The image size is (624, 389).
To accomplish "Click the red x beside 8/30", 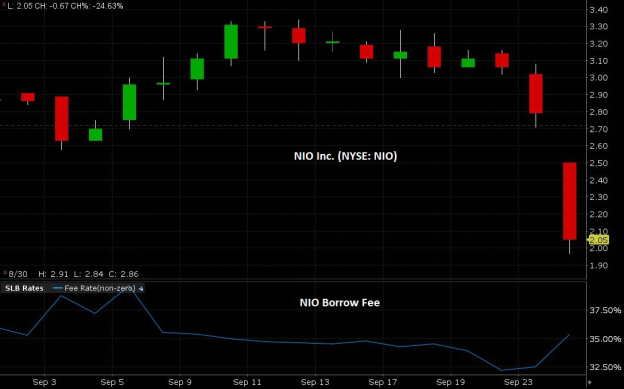I will pyautogui.click(x=5, y=273).
